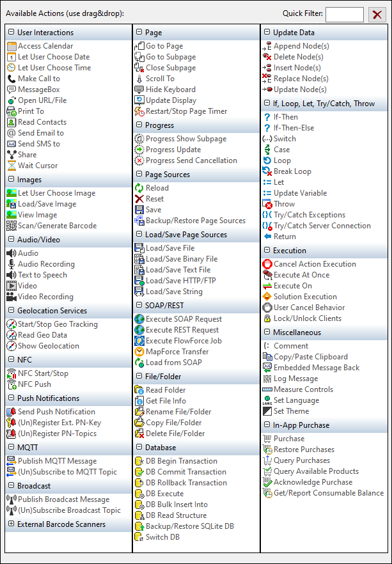Click the MapForce Transfer icon

pos(140,352)
